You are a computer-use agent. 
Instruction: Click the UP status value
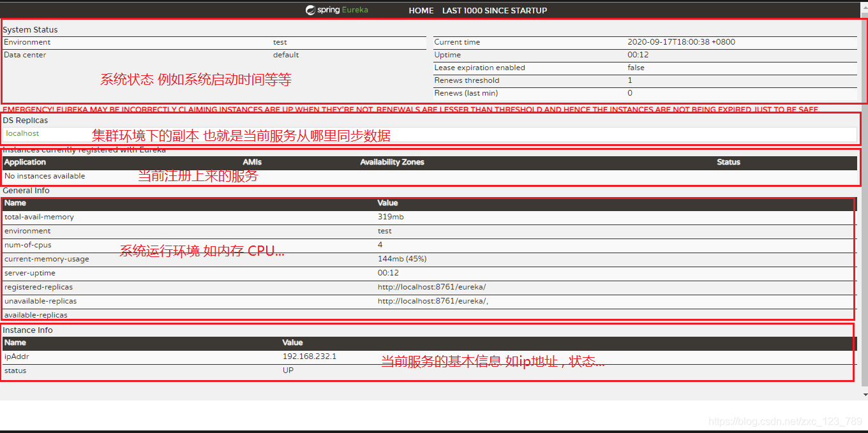tap(288, 371)
